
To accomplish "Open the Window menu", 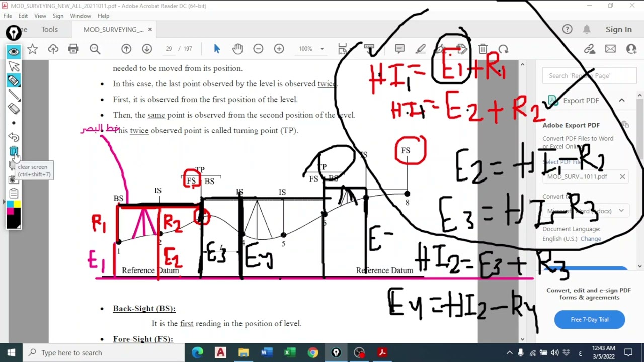I will click(80, 16).
